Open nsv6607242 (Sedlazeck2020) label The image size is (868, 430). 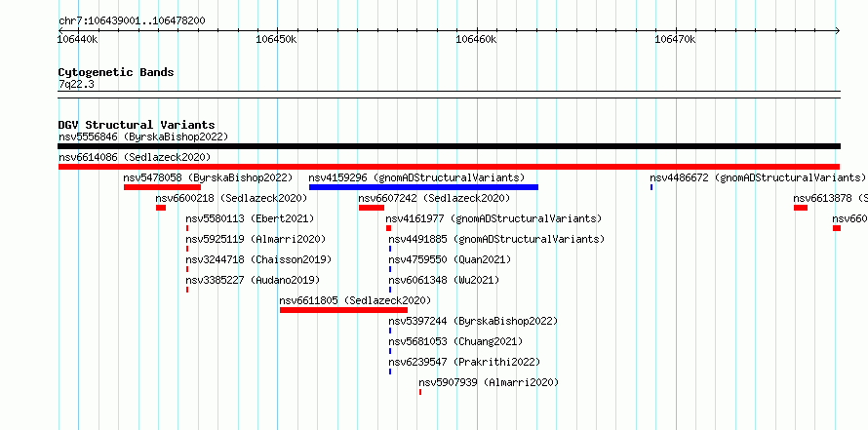click(x=434, y=198)
